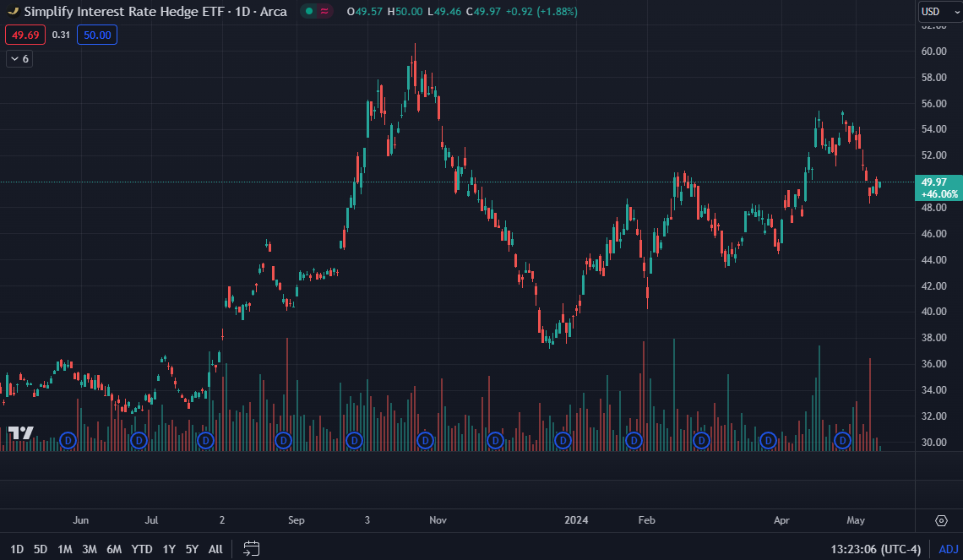Open the USD currency dropdown
The image size is (963, 560).
coord(939,12)
